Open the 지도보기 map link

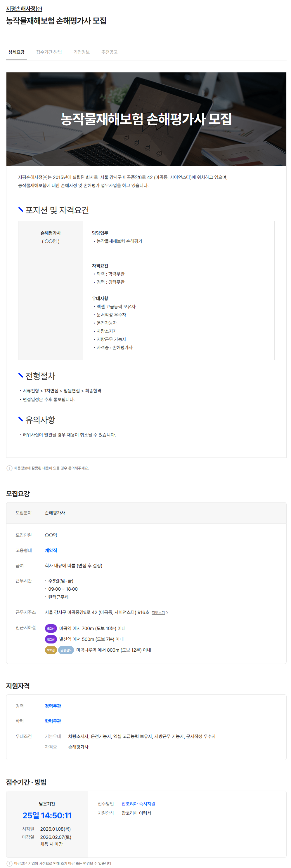158,613
